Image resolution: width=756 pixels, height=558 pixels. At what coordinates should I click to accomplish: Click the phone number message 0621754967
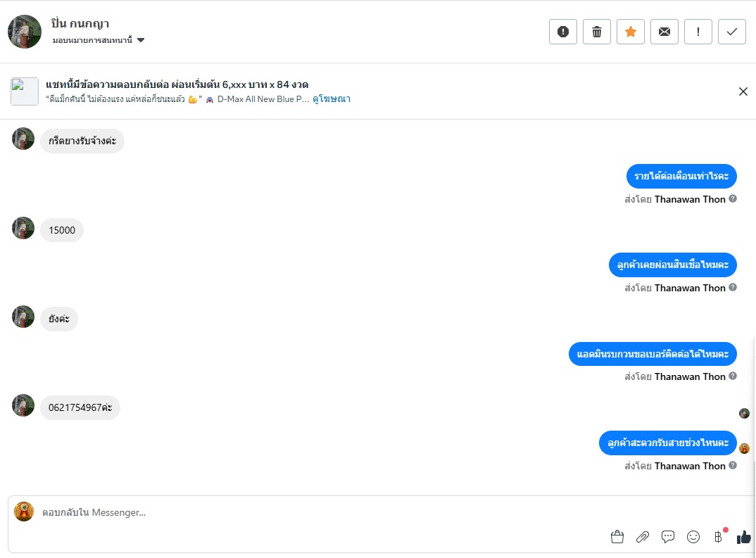click(80, 407)
